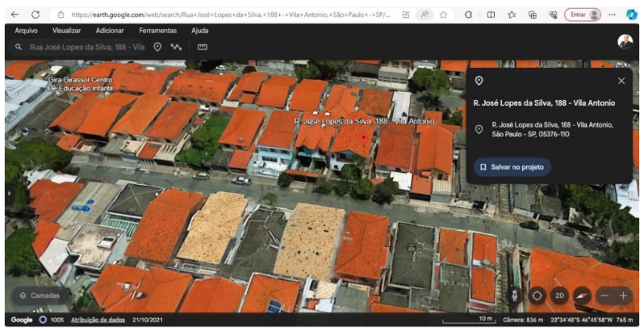644x331 pixels.
Task: Click the fly to my location icon
Action: [537, 295]
